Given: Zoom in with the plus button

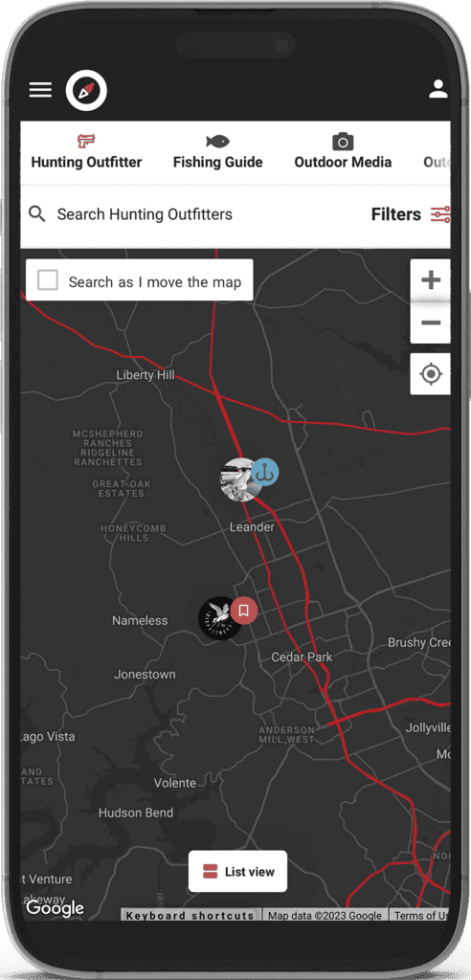Looking at the screenshot, I should tap(431, 280).
